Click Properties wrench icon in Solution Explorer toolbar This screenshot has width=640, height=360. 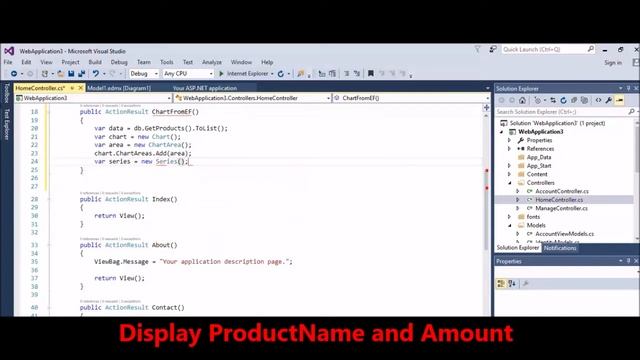point(609,100)
